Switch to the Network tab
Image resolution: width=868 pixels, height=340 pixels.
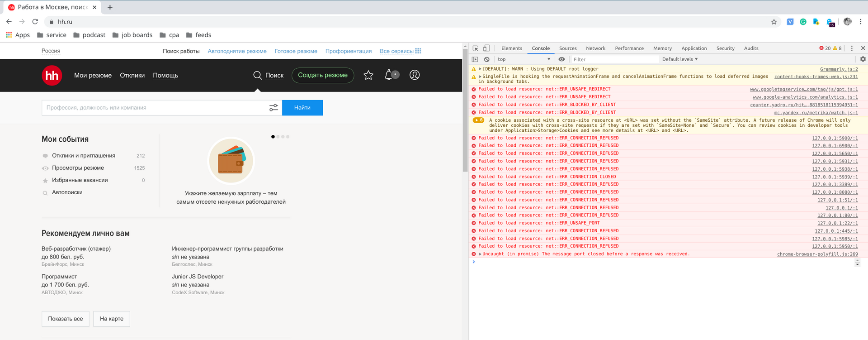coord(595,48)
